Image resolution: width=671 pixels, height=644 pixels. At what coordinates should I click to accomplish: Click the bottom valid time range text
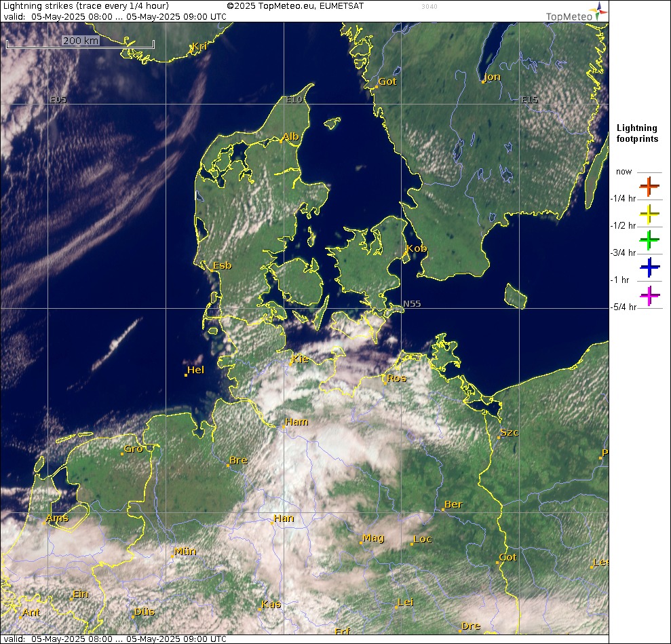coord(115,639)
